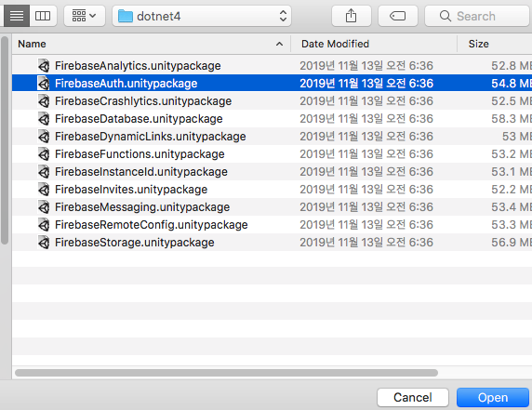Screen dimensions: 532x410
Task: Click the FirebaseFunctions.unitypackage file icon
Action: click(x=44, y=154)
